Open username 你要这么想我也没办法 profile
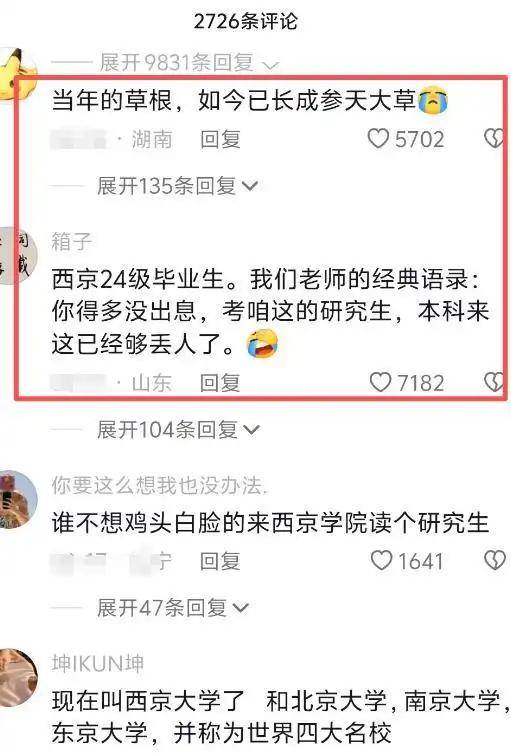Screen dimensions: 511x755 [159, 485]
